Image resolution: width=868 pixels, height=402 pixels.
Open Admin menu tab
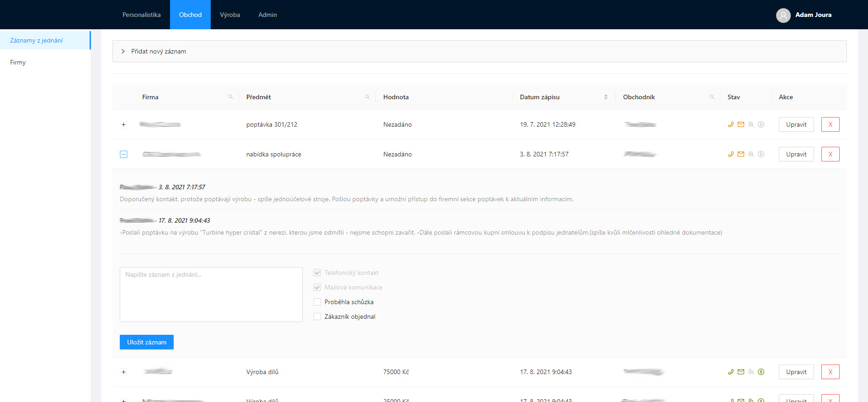point(267,15)
